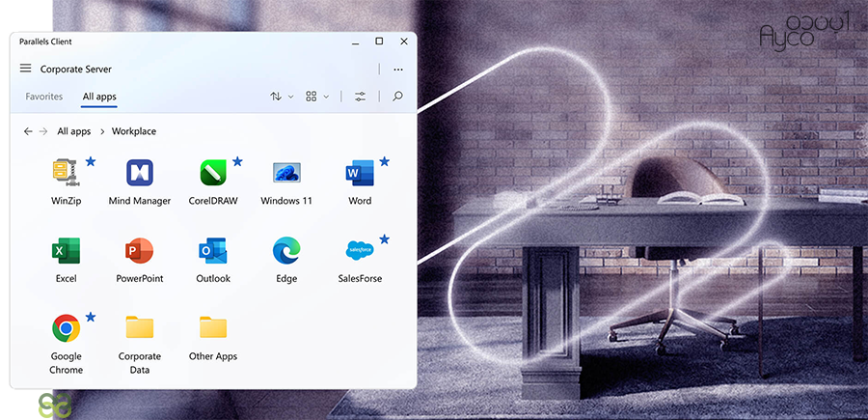Expand the sort order dropdown

282,97
